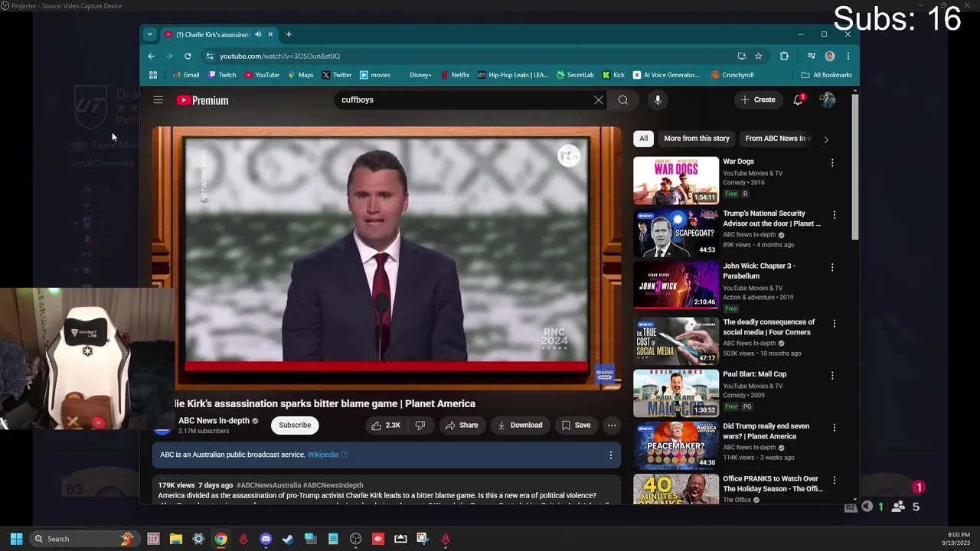This screenshot has width=980, height=551.
Task: Download the video
Action: 520,425
